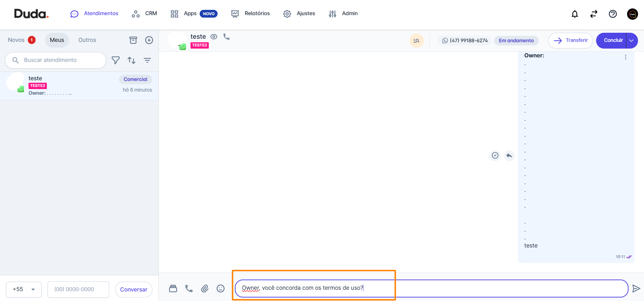Click the phone call icon beside teste

(226, 37)
